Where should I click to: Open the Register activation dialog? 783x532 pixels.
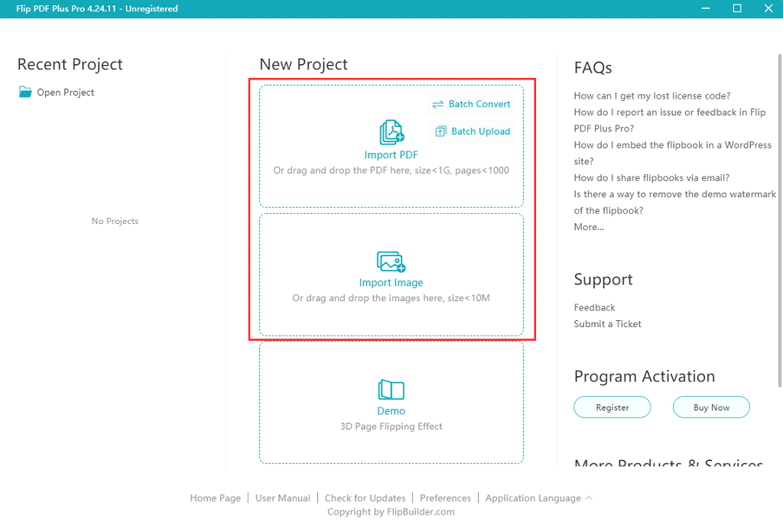(x=612, y=407)
